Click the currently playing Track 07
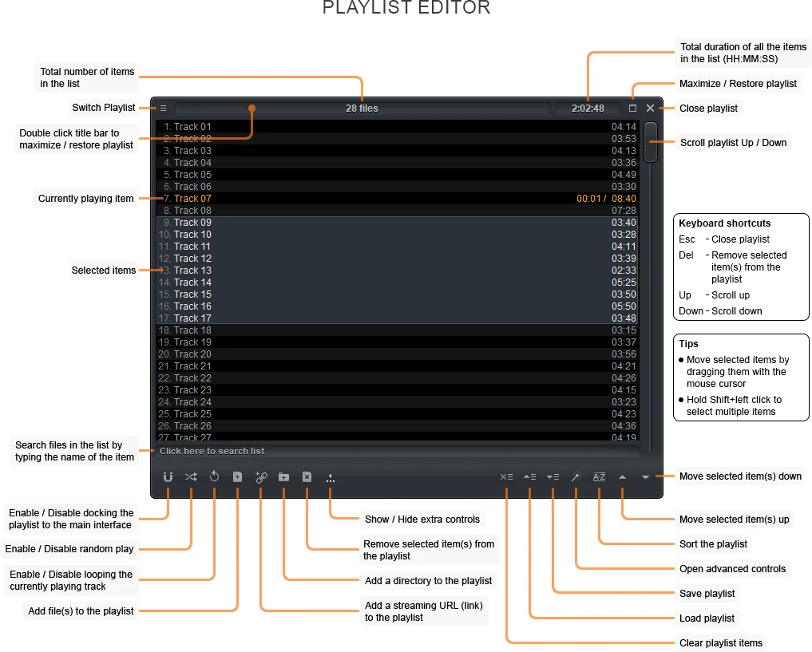Viewport: 812px width, 652px height. (x=397, y=198)
